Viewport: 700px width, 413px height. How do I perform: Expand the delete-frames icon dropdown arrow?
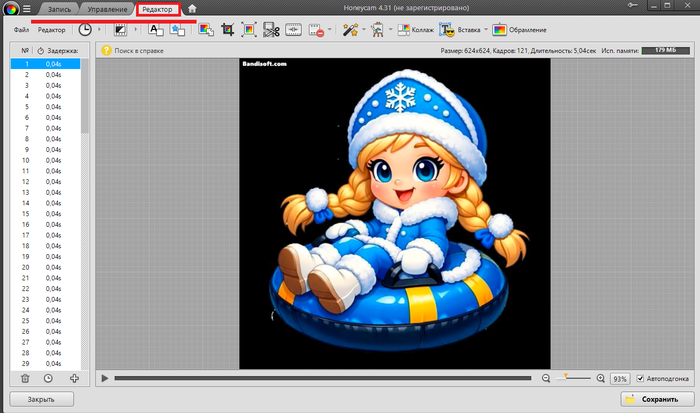(329, 30)
